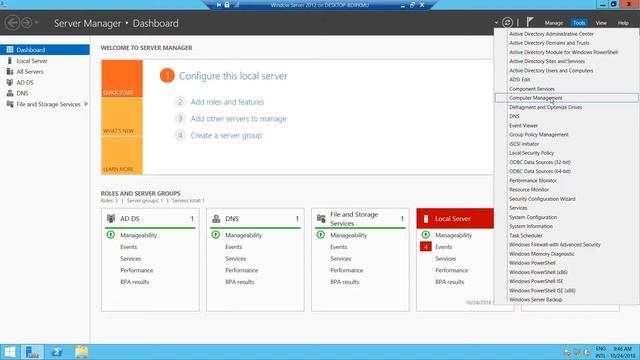
Task: Click Create a server group link
Action: (226, 136)
